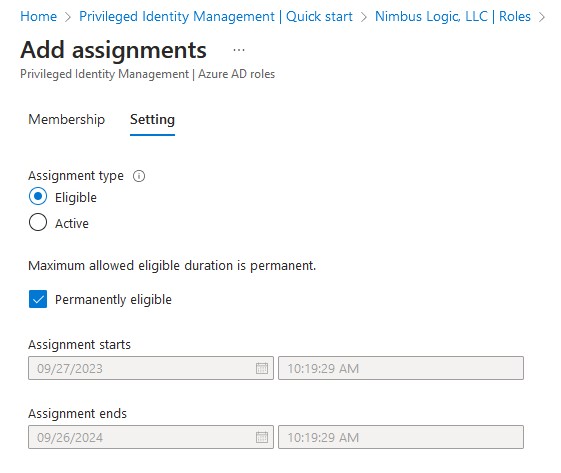This screenshot has width=561, height=473.
Task: Open calendar picker for Assignment starts
Action: tap(262, 368)
